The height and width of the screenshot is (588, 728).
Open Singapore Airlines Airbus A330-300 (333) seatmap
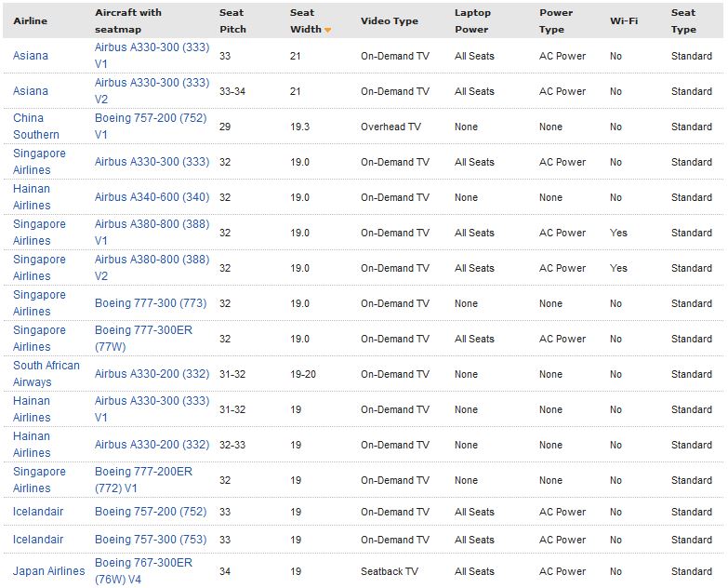pyautogui.click(x=152, y=162)
